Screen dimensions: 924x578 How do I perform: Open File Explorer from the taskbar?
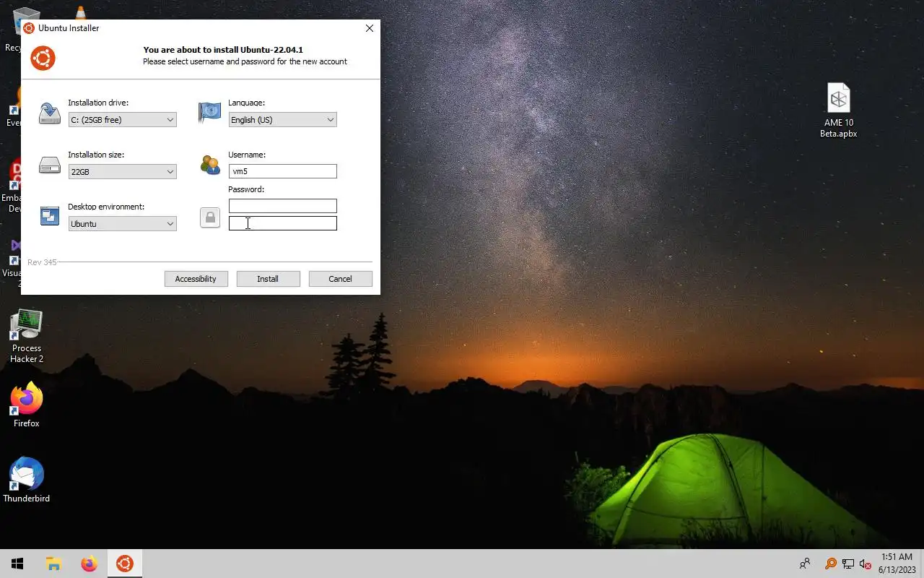click(53, 564)
